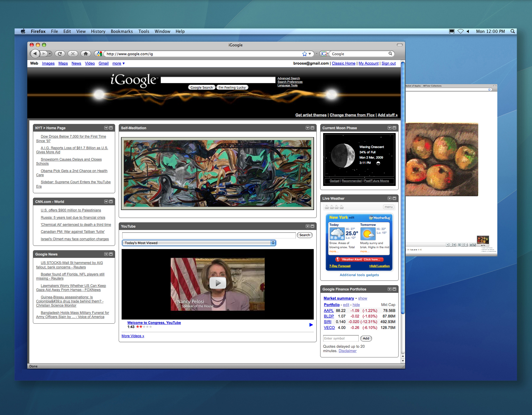Open the CNN.com - World gadget menu
The width and height of the screenshot is (532, 415).
pos(106,201)
